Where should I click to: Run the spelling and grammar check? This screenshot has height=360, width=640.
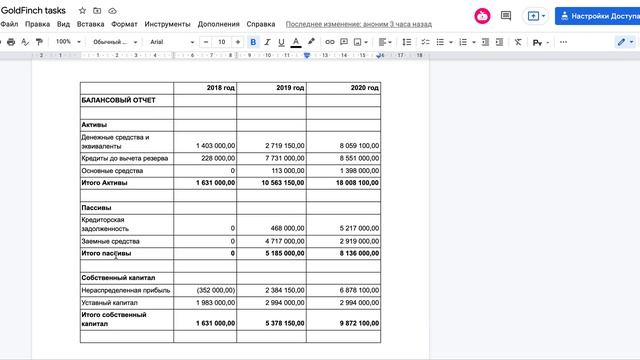25,42
